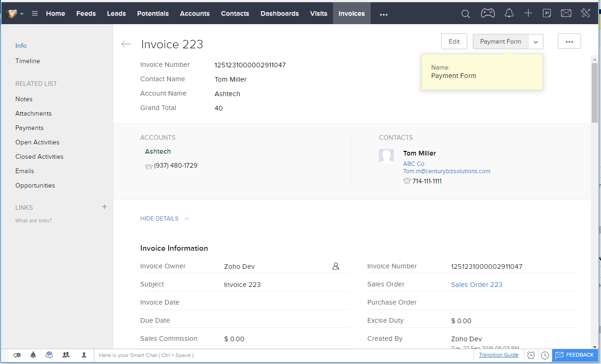Click the vertical scrollbar thumb
The image size is (601, 364).
coord(594,93)
